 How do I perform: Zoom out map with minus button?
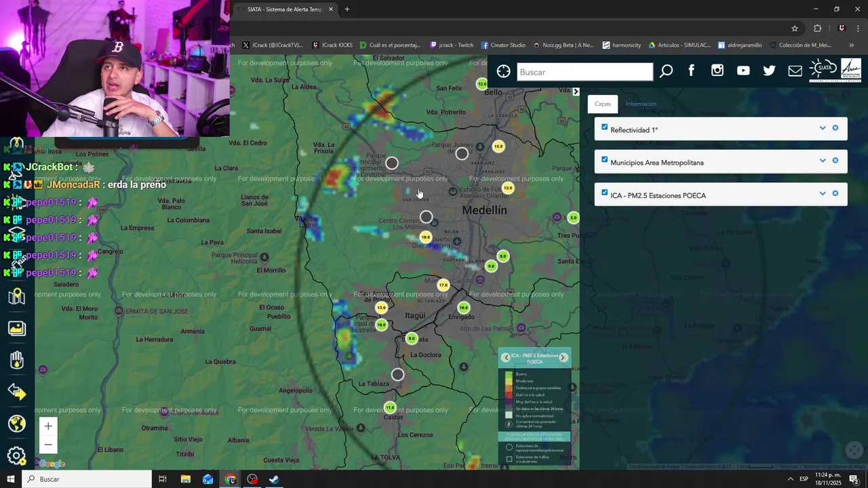coord(48,445)
